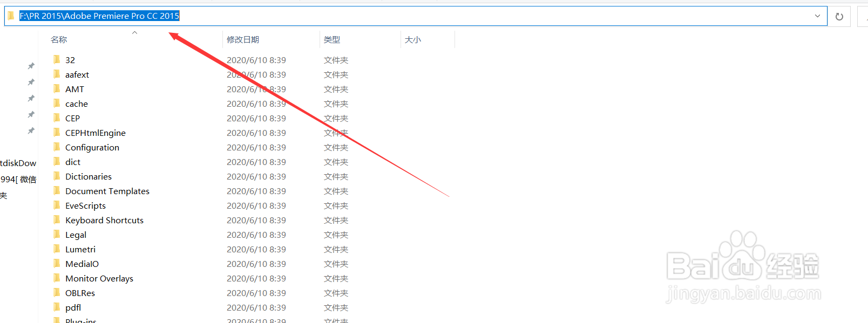Screen dimensions: 868x323
Task: Select the pdfl folder icon
Action: (57, 307)
